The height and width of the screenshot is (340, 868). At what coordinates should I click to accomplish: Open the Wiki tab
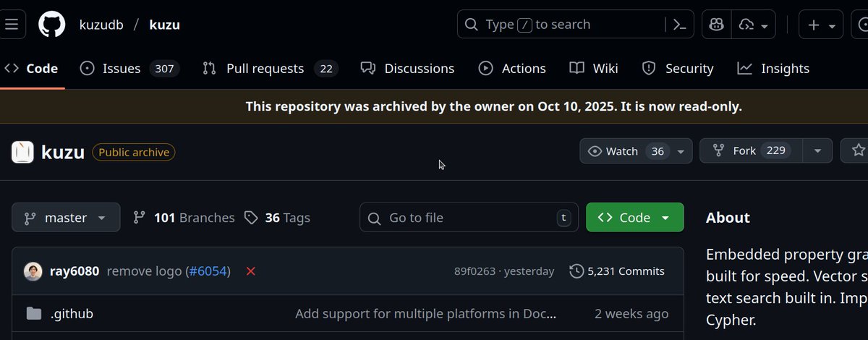pyautogui.click(x=594, y=69)
